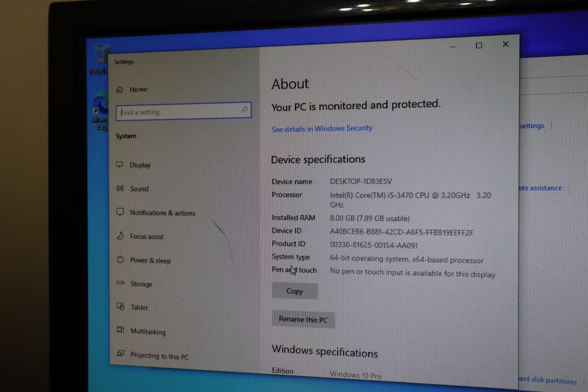Open See details in Windows Security link

pyautogui.click(x=322, y=128)
